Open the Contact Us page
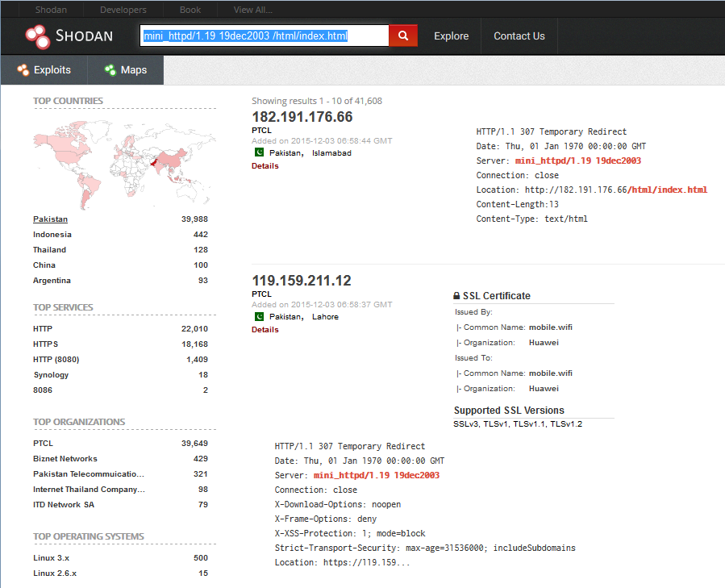Screen dimensions: 725x588 click(519, 36)
